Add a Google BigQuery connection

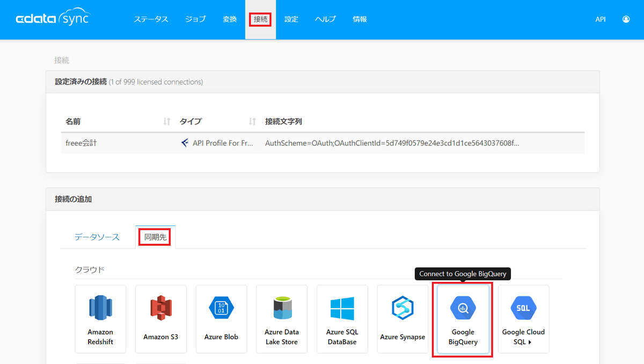point(463,319)
